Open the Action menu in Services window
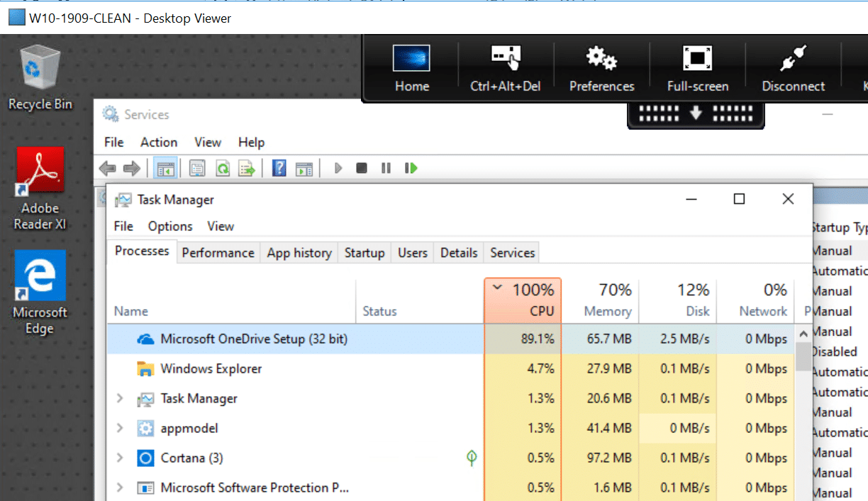Screen dimensions: 868x501 [159, 142]
